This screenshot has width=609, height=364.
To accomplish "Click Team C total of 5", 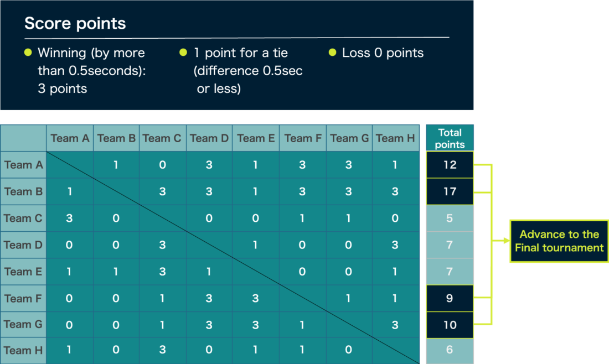I will tap(450, 218).
